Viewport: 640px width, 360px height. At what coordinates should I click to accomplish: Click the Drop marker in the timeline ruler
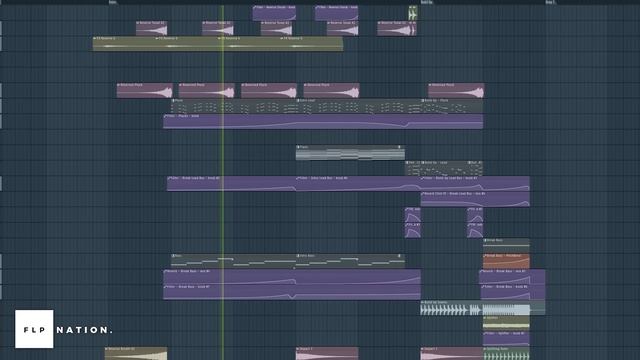550,2
